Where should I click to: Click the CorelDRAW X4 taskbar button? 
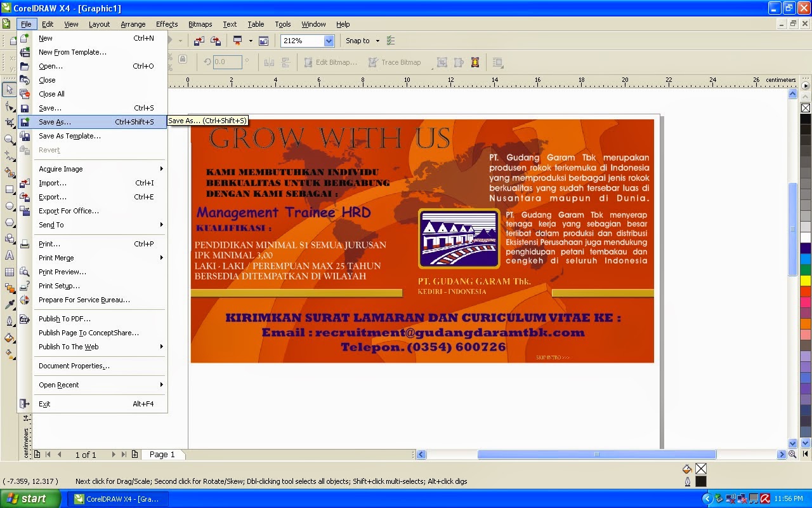(119, 499)
